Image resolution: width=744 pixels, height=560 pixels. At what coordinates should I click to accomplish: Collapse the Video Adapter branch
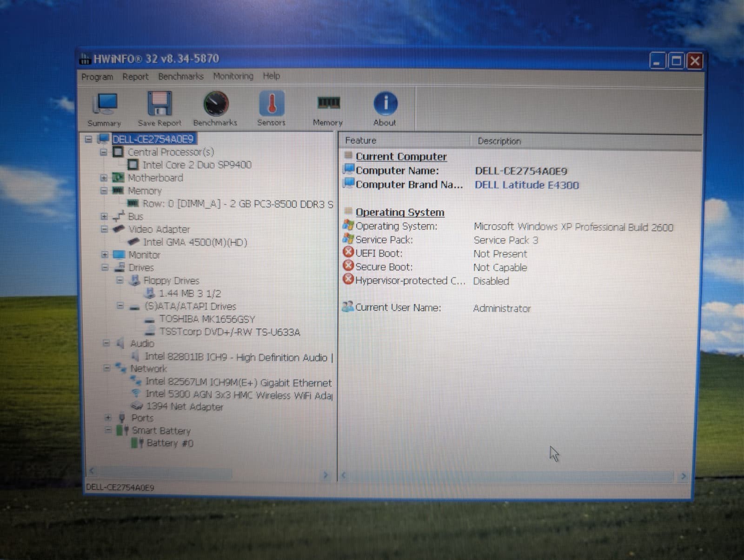point(104,229)
